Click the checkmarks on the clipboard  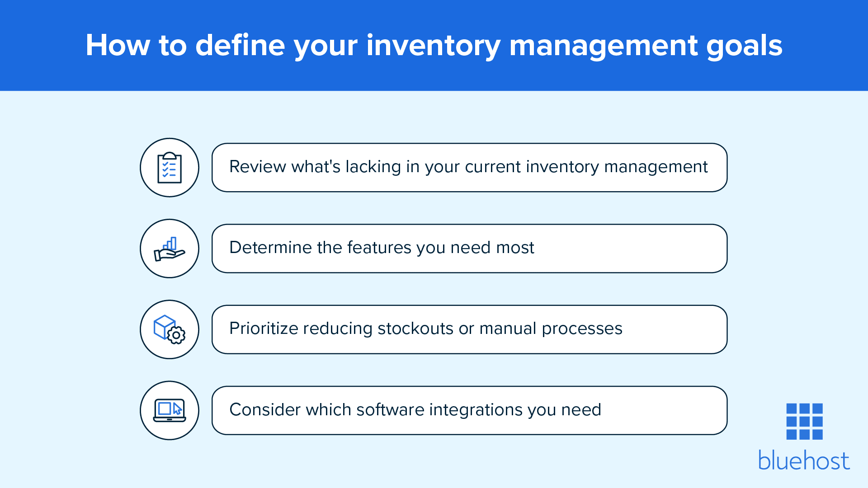point(165,169)
